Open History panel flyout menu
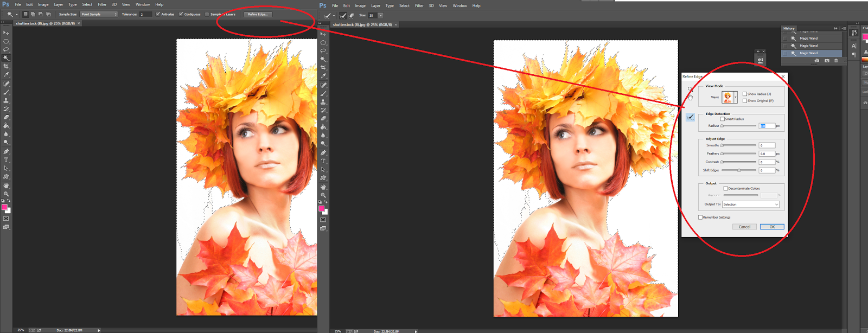 click(x=844, y=28)
